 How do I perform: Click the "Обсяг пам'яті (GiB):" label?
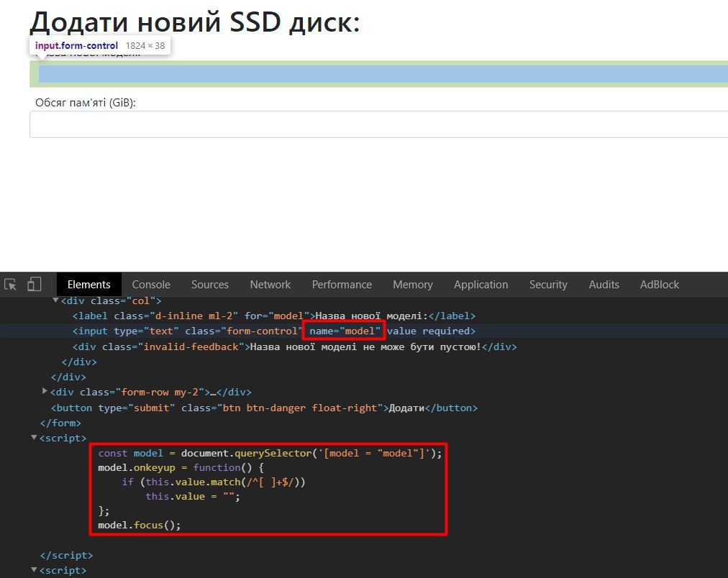(x=86, y=103)
